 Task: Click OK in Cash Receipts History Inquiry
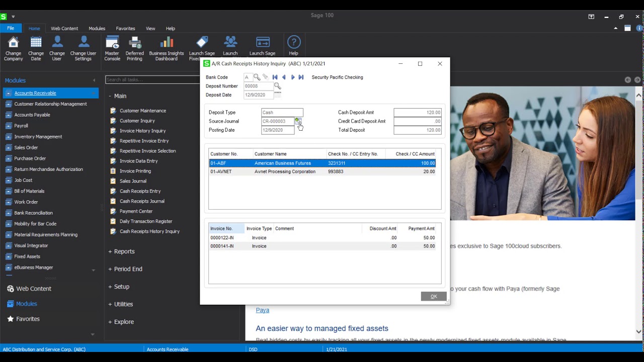[434, 297]
